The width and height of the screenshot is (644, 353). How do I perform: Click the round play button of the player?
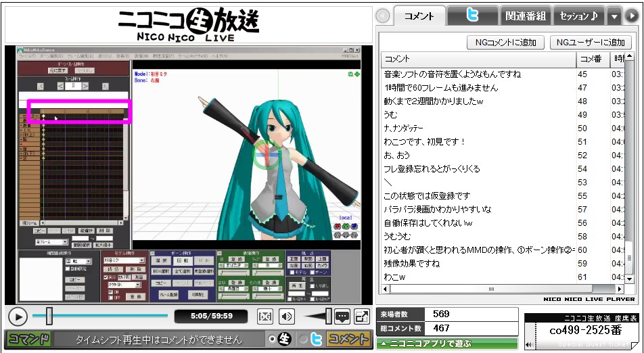18,317
